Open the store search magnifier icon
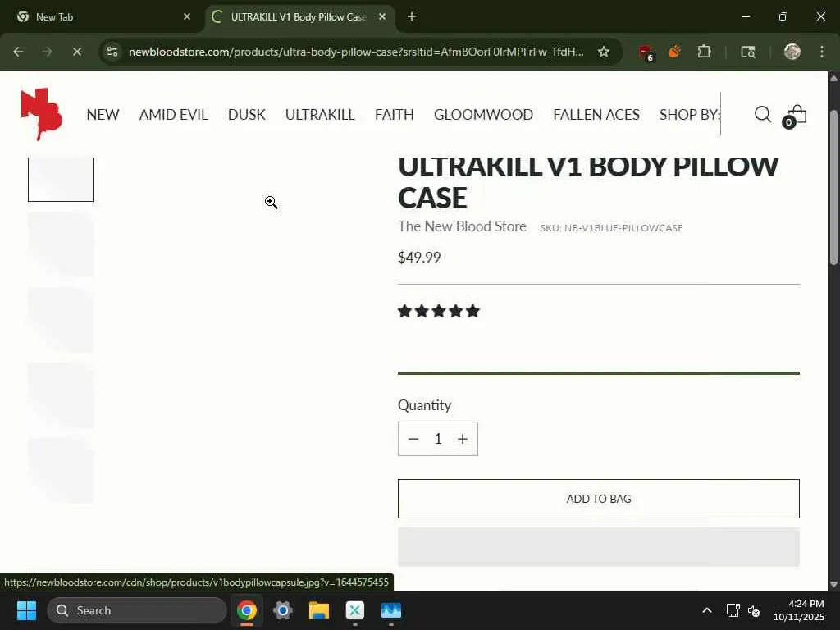Screen dimensions: 840x630 pos(762,114)
